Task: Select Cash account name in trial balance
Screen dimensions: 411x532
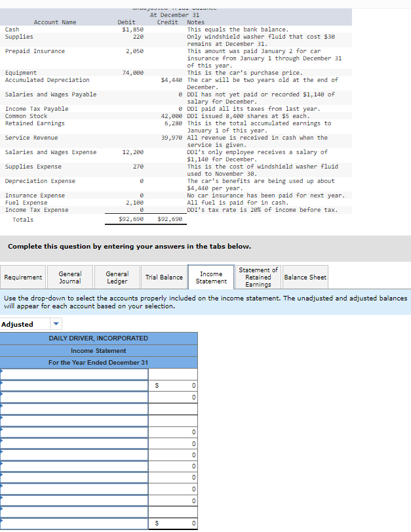Action: (x=12, y=30)
